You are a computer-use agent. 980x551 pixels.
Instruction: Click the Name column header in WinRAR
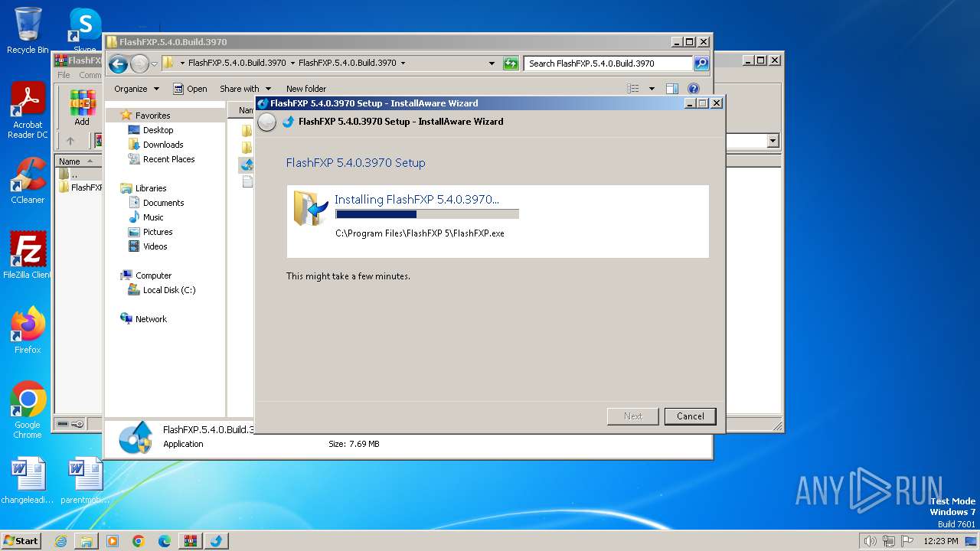point(77,161)
